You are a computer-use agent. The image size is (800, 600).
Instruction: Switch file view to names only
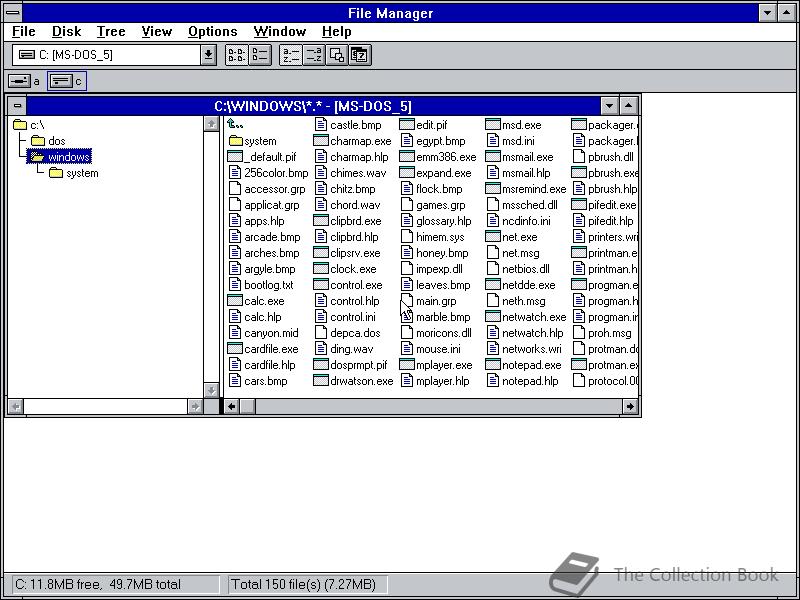point(236,55)
